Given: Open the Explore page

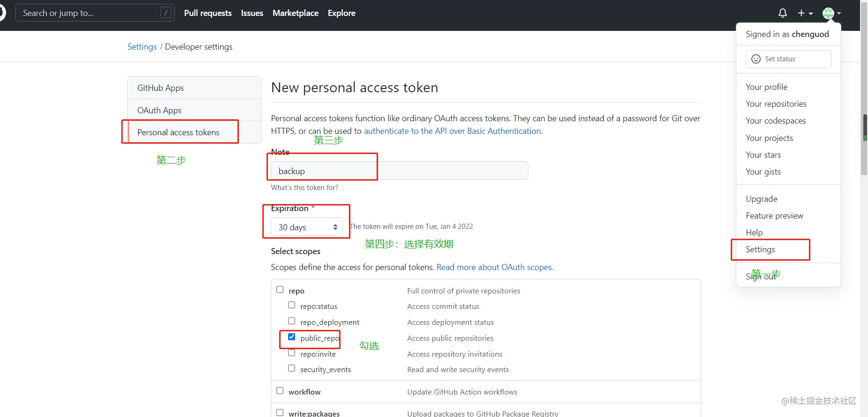Looking at the screenshot, I should 341,13.
